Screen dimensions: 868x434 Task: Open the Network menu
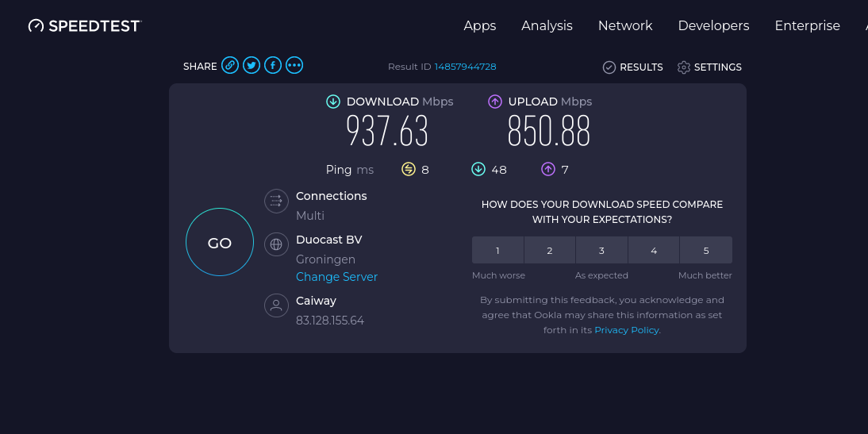625,25
